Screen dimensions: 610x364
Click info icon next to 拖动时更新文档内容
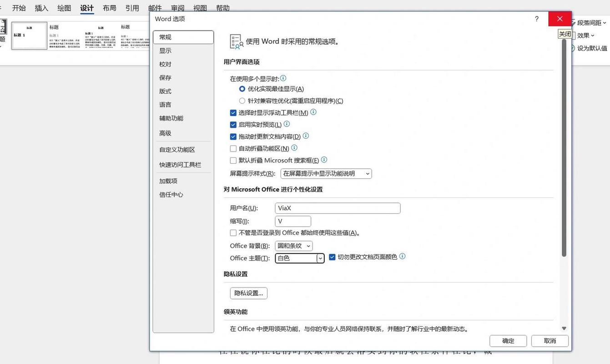click(306, 136)
